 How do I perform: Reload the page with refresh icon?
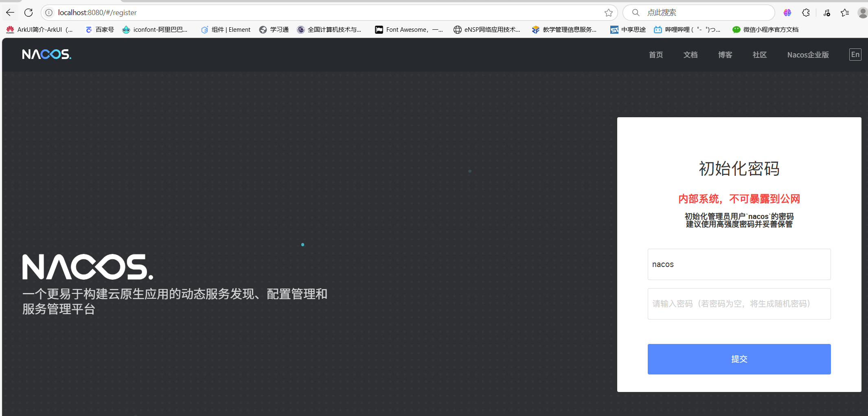pyautogui.click(x=28, y=13)
